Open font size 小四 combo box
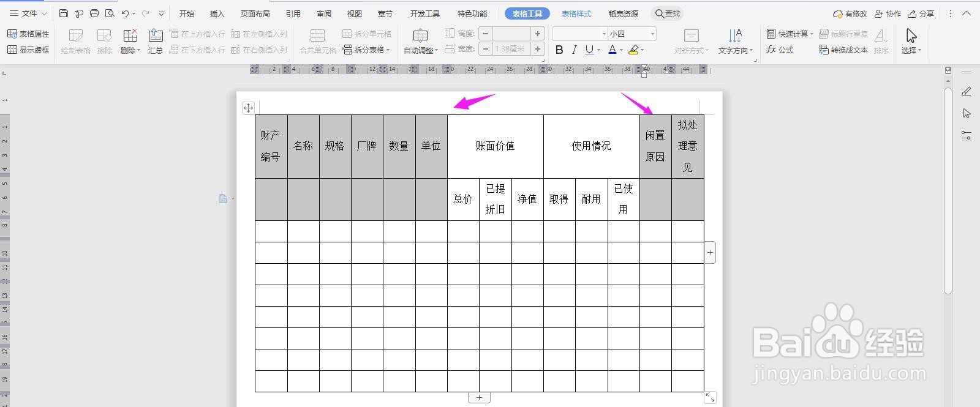980x407 pixels. coord(632,34)
